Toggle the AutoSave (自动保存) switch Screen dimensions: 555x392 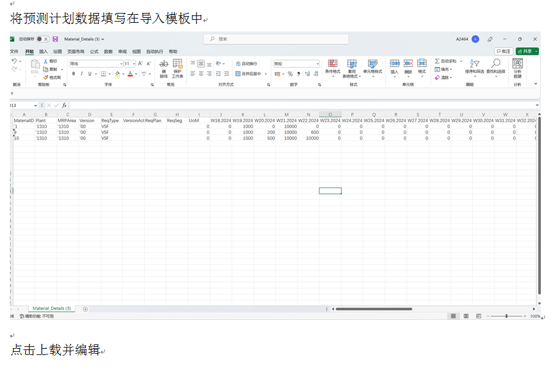(42, 39)
